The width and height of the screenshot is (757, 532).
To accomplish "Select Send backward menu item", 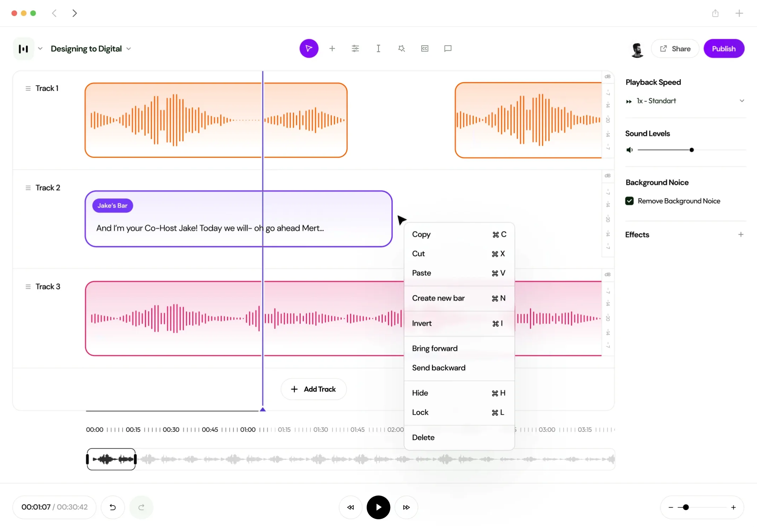I will (459, 368).
